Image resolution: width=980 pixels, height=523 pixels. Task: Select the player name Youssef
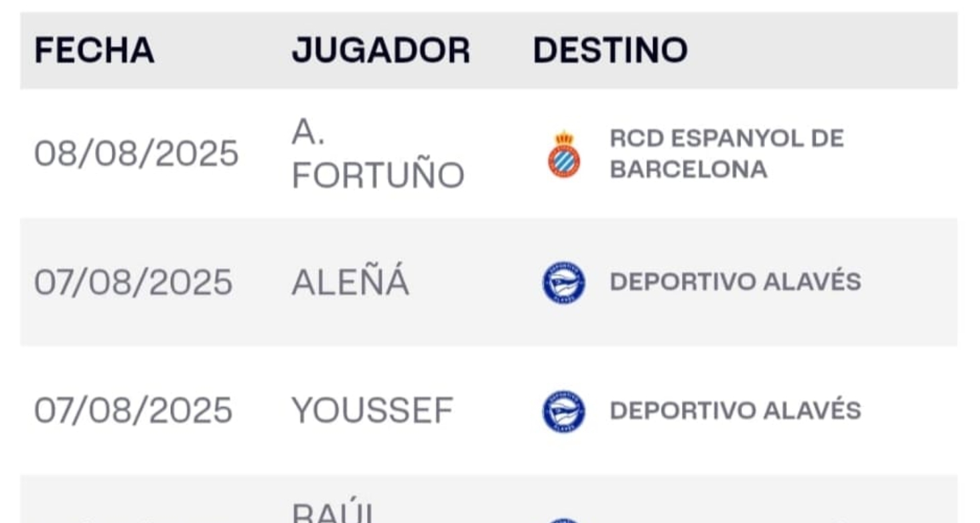click(372, 411)
